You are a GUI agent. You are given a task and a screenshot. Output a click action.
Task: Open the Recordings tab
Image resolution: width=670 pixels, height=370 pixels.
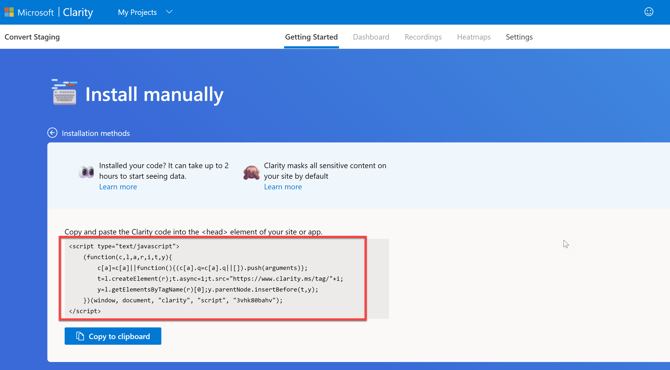coord(423,37)
